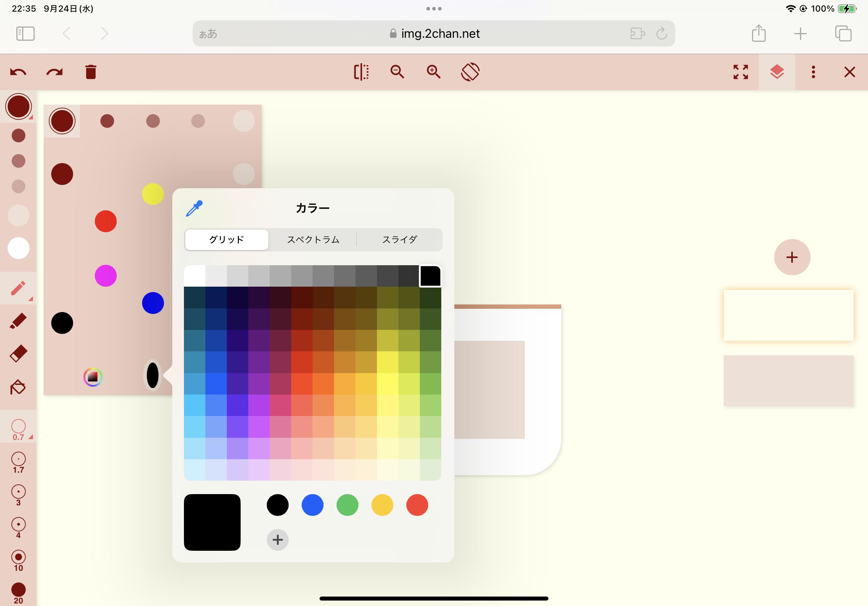The width and height of the screenshot is (868, 606).
Task: Toggle the layers panel icon
Action: (x=777, y=72)
